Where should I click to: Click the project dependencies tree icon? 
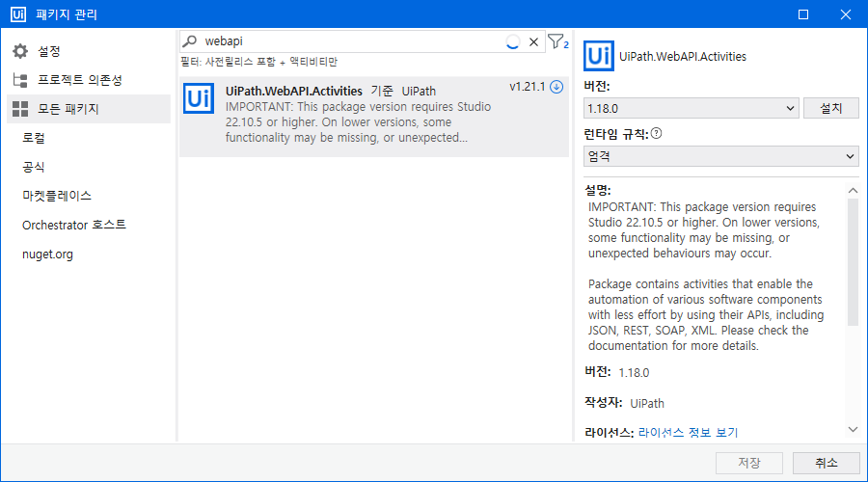20,80
